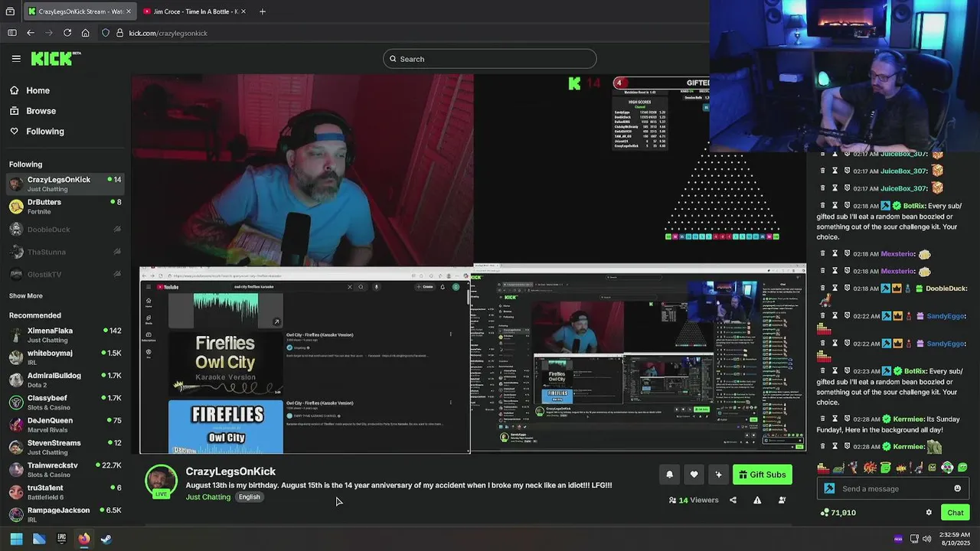Click the red stacked bars quick emote
980x551 pixels.
tap(823, 468)
